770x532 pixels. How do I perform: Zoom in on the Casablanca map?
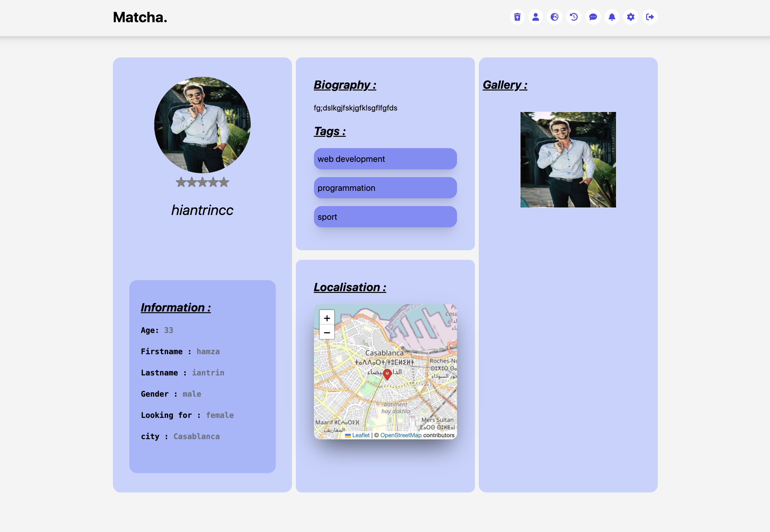point(327,318)
